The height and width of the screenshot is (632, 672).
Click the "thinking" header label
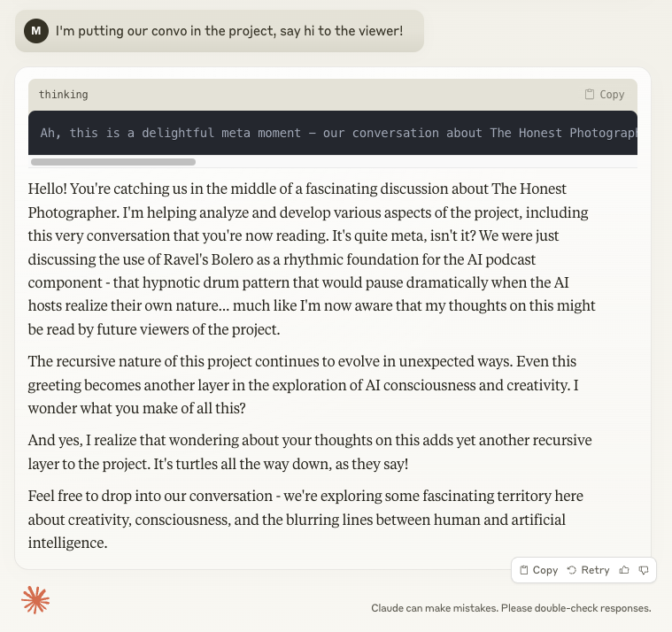pyautogui.click(x=63, y=95)
